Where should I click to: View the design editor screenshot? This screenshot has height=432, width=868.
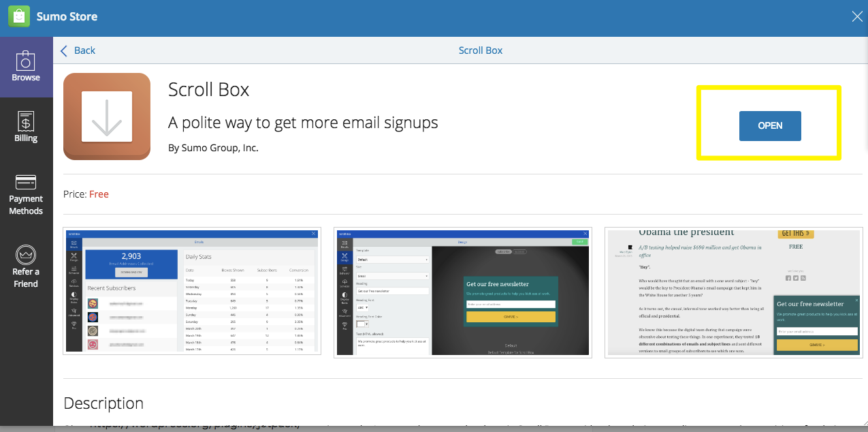[x=463, y=292]
